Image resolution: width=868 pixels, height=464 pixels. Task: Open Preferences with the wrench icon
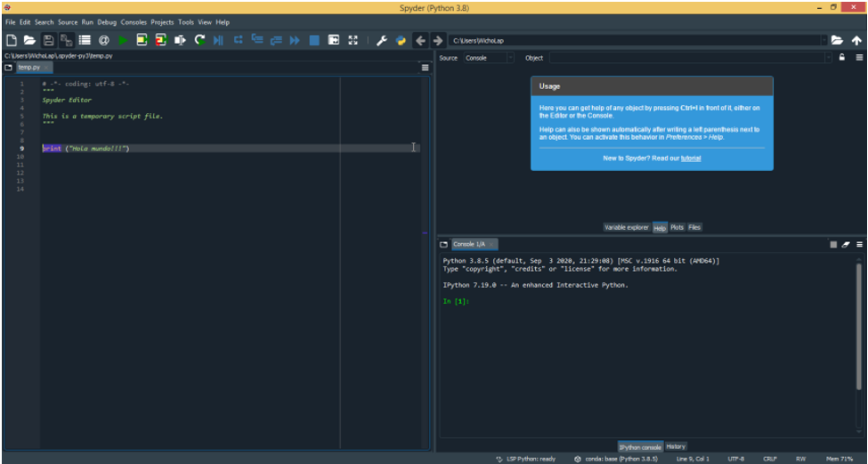(382, 40)
